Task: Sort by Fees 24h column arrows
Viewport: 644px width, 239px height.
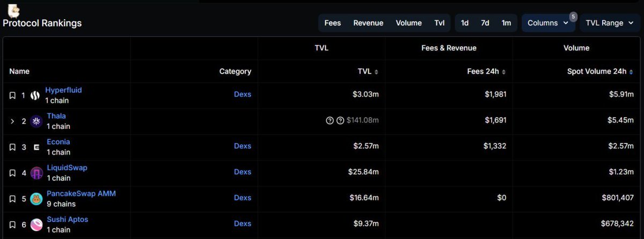Action: point(503,71)
